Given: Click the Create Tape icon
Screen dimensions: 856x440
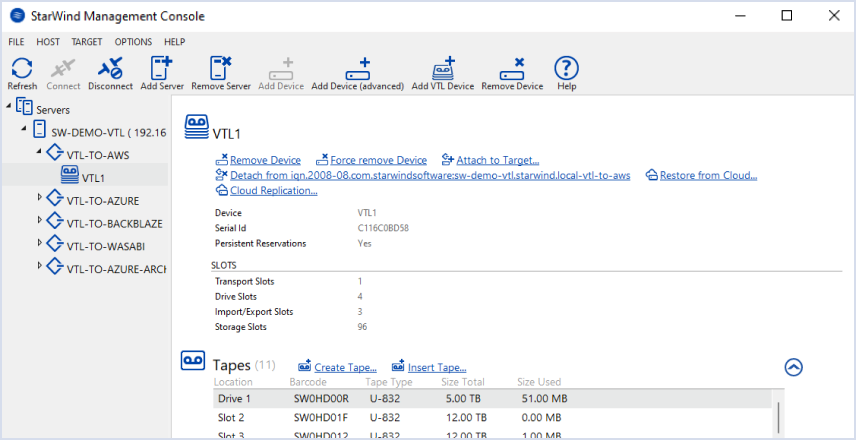Looking at the screenshot, I should pyautogui.click(x=305, y=365).
